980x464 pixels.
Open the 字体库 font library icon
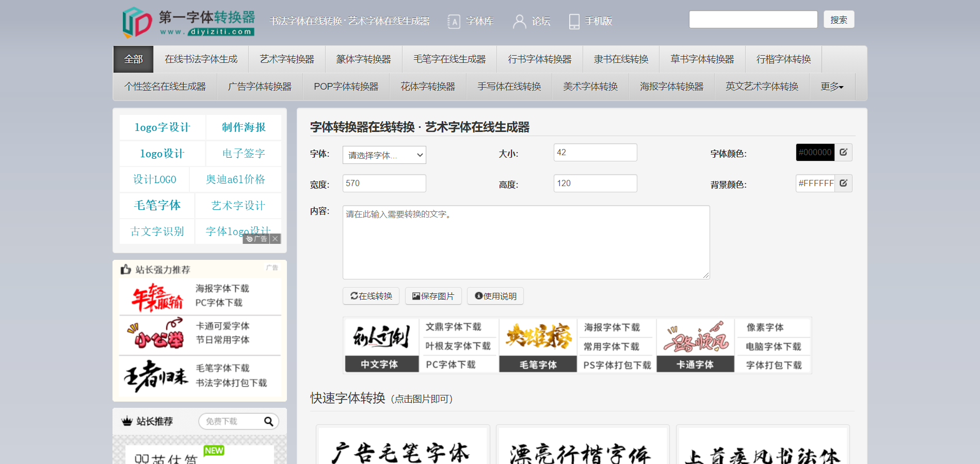point(454,21)
